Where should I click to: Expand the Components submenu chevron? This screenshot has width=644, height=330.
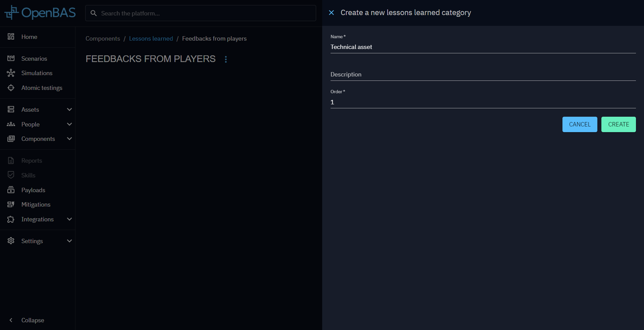(x=69, y=139)
